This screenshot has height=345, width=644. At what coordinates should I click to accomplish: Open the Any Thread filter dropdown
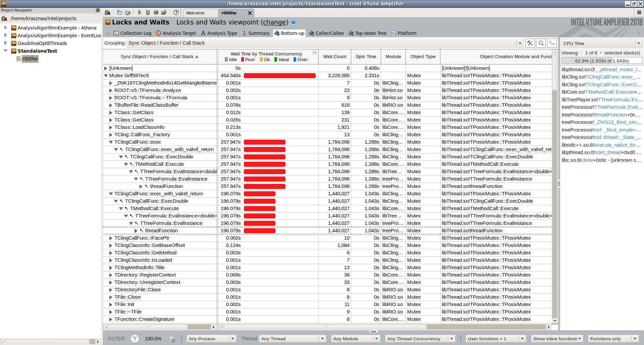pos(292,339)
